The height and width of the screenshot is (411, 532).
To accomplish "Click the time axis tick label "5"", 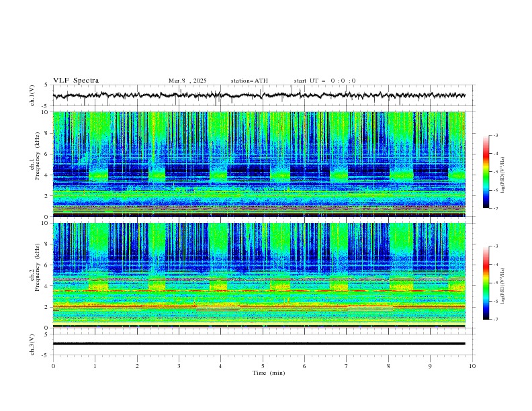I will 263,366.
